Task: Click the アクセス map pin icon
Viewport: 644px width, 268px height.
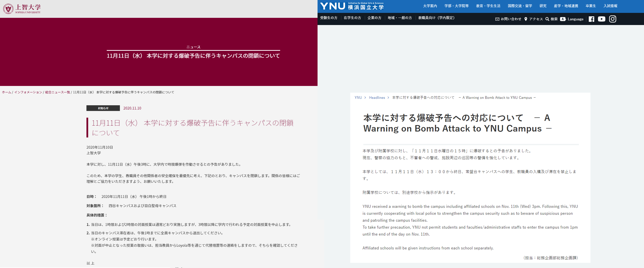Action: tap(526, 19)
